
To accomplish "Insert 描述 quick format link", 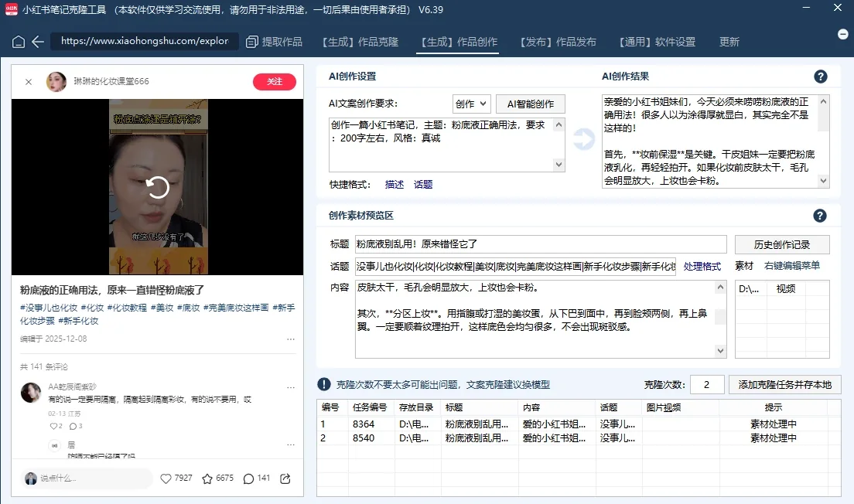I will point(395,185).
